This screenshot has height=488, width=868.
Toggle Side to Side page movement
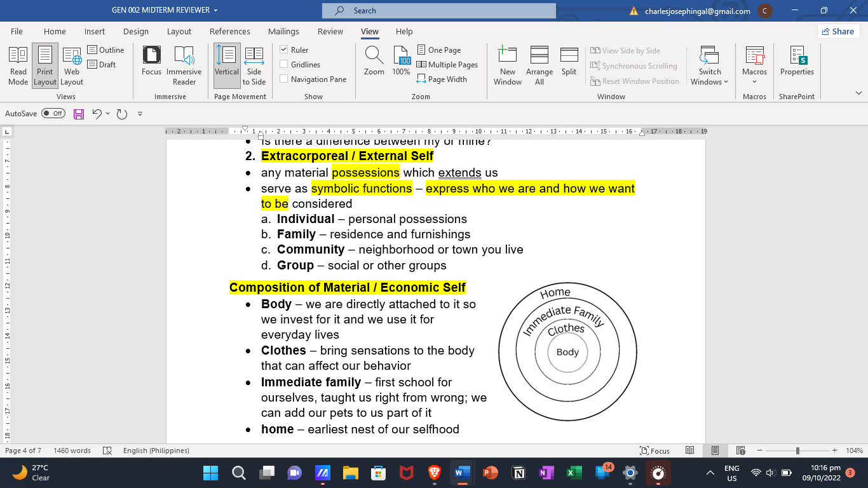[254, 65]
